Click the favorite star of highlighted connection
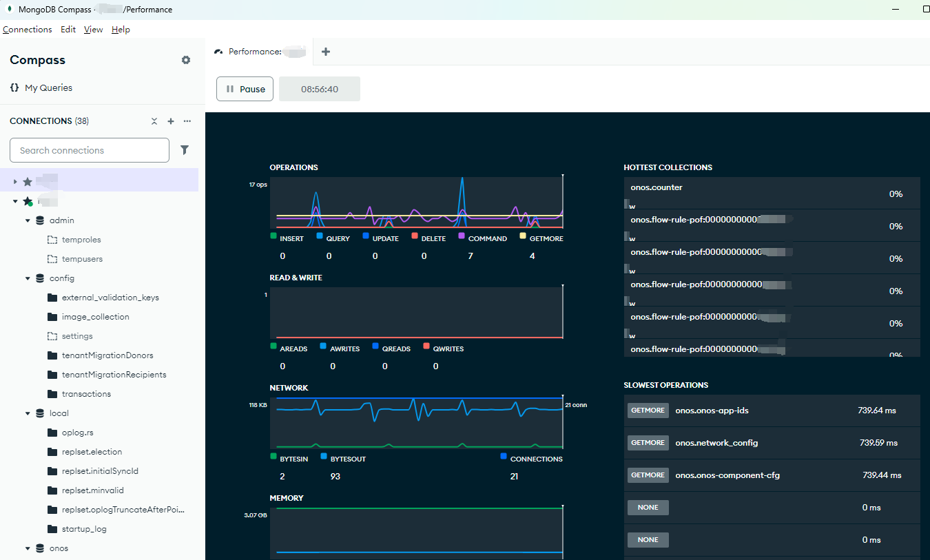930x560 pixels. point(28,182)
